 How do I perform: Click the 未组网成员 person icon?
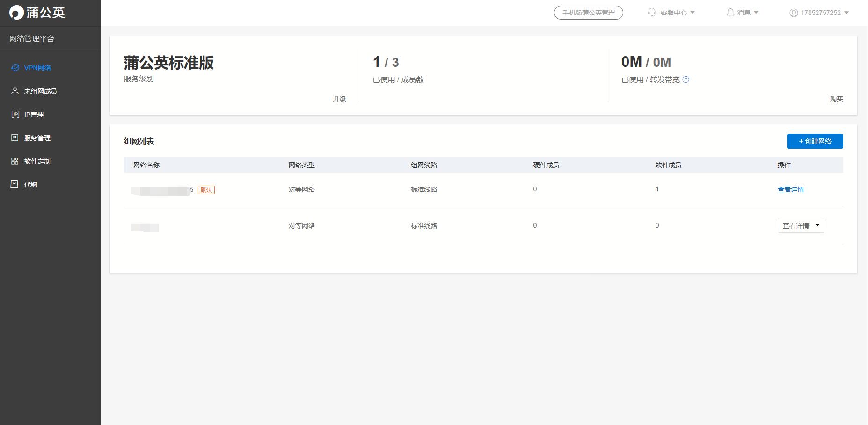tap(15, 91)
